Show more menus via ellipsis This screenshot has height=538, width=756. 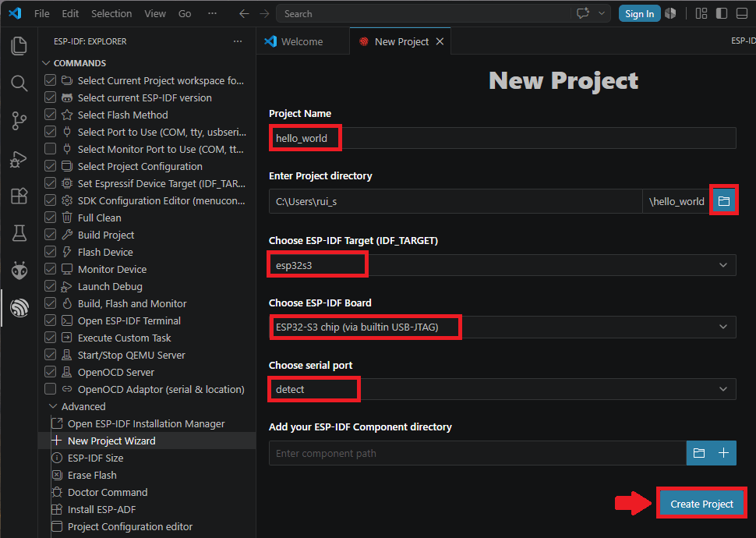(212, 13)
